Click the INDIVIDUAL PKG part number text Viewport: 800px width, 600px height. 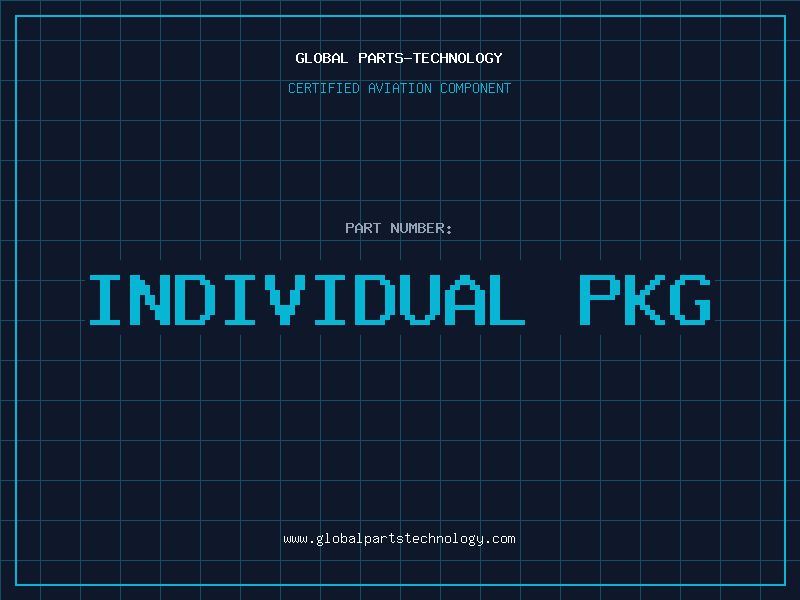click(400, 300)
